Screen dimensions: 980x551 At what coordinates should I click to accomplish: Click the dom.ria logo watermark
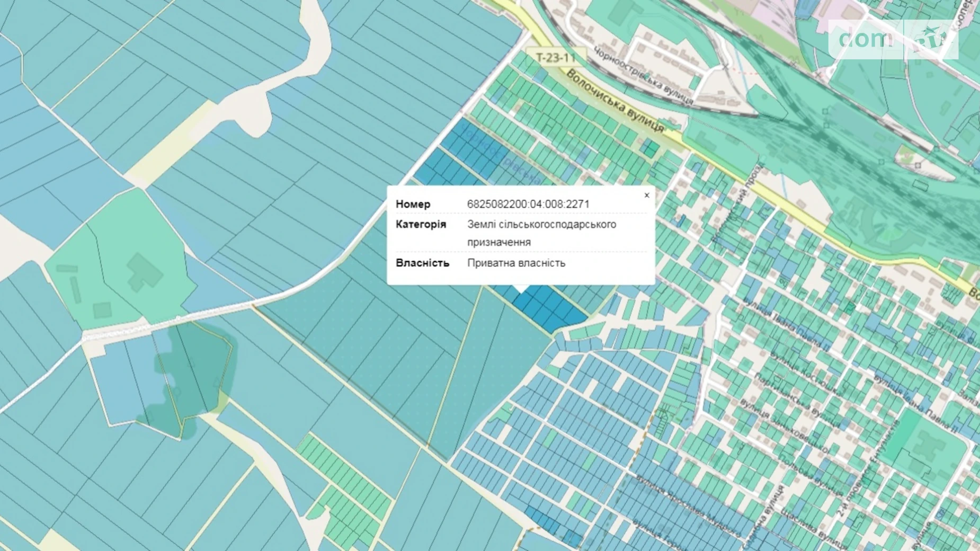(893, 39)
